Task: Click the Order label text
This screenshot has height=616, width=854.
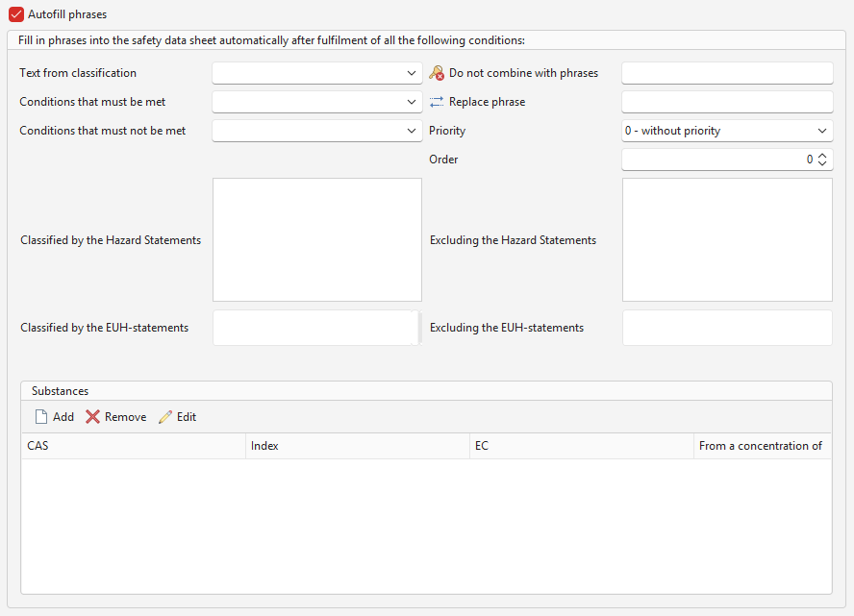Action: pos(443,160)
